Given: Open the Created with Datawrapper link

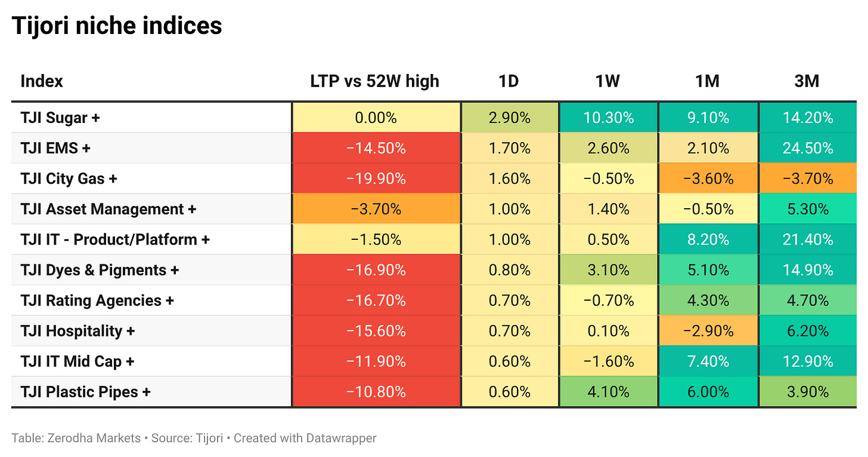Looking at the screenshot, I should [305, 438].
